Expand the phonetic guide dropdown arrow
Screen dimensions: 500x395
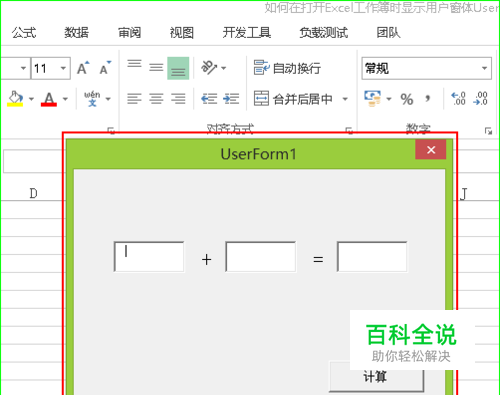pos(108,99)
